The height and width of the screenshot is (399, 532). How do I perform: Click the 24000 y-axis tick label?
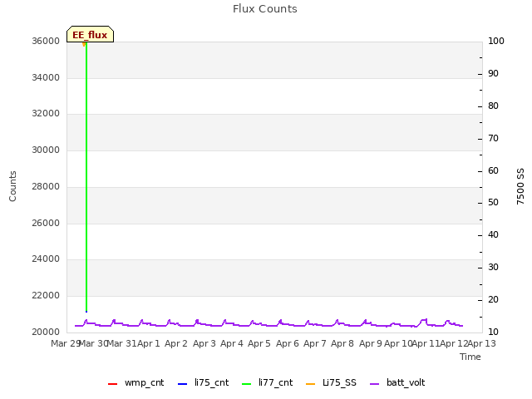[46, 259]
